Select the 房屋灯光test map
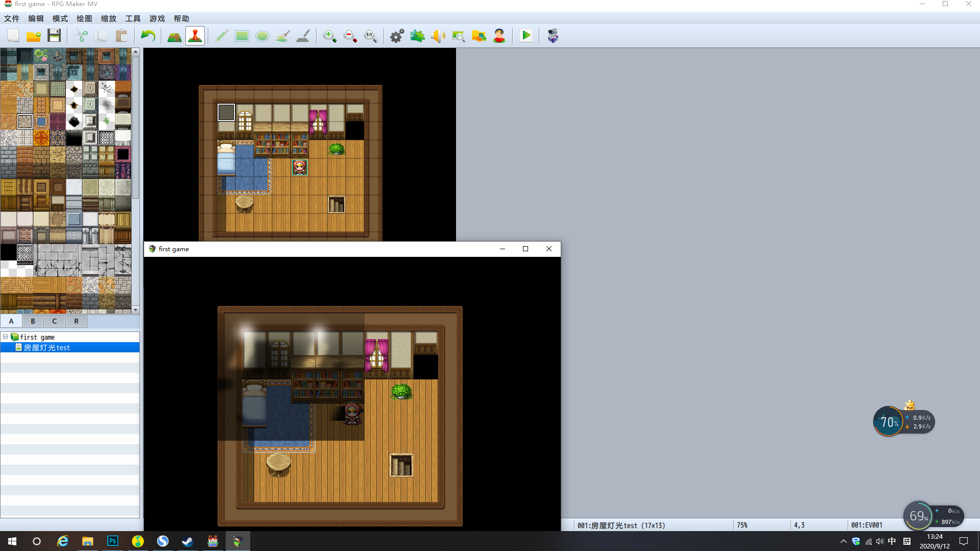 click(x=70, y=348)
